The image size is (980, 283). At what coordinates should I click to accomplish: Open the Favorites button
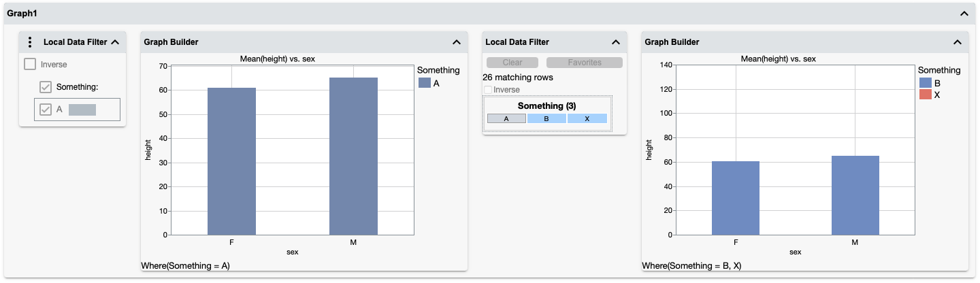[585, 63]
